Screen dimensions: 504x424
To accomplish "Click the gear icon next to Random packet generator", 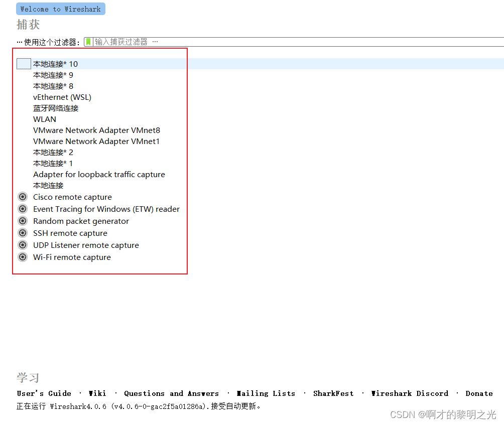I will point(23,221).
